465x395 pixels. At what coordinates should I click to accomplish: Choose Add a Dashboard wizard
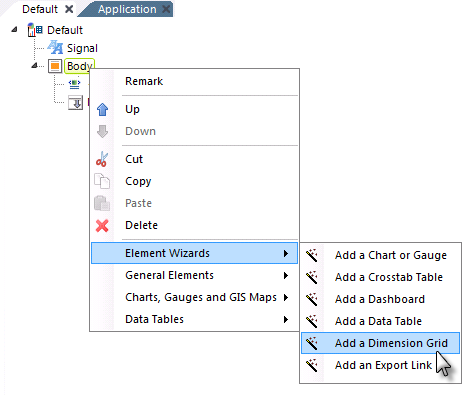point(381,299)
